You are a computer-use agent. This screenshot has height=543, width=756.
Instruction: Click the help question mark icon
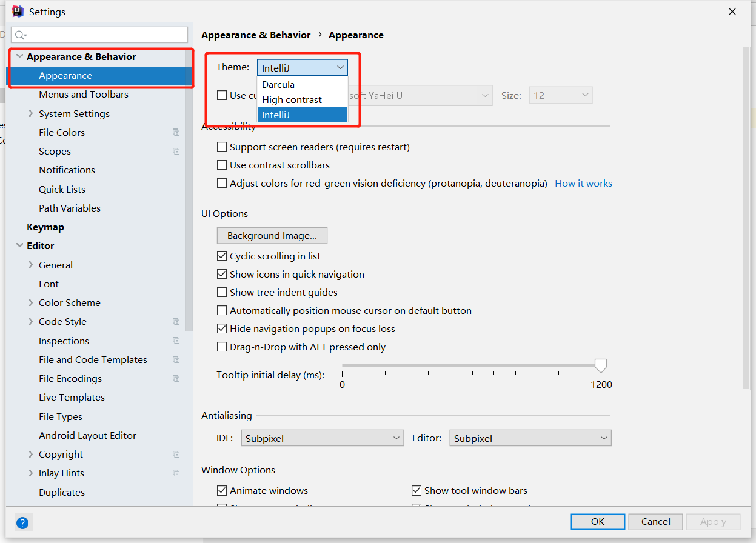23,522
